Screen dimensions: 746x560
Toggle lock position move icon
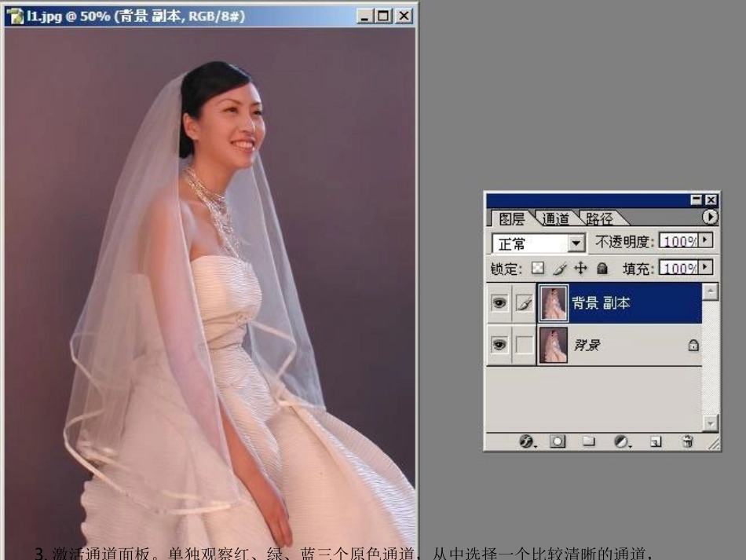tap(580, 269)
